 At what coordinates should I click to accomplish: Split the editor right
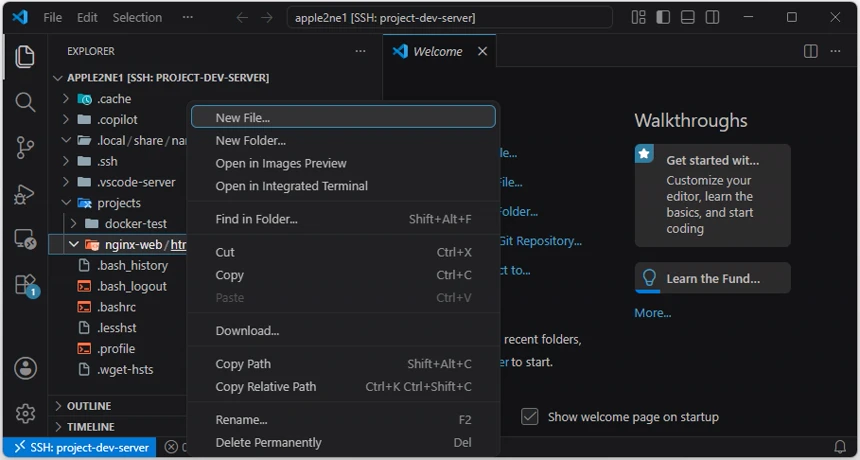click(x=811, y=51)
